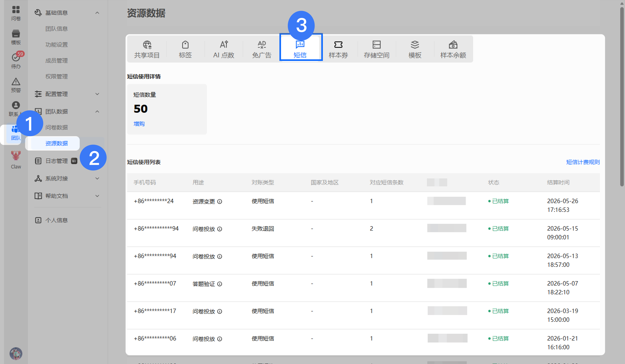The width and height of the screenshot is (625, 364).
Task: Expand the 配置管理 section chevron
Action: pyautogui.click(x=97, y=94)
